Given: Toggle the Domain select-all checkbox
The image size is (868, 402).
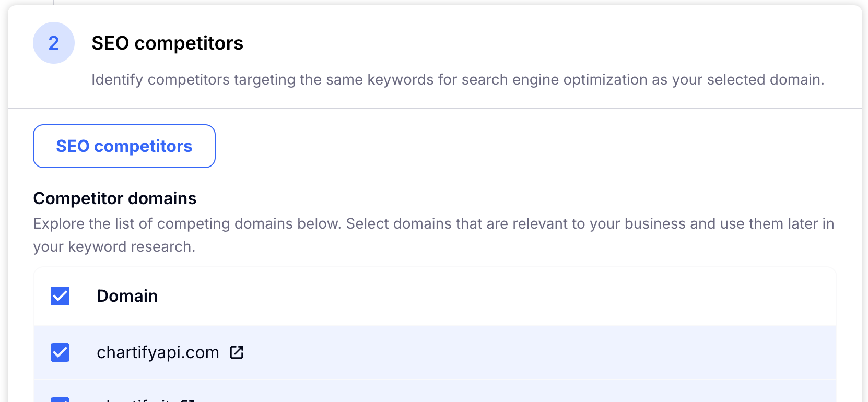Looking at the screenshot, I should 60,296.
